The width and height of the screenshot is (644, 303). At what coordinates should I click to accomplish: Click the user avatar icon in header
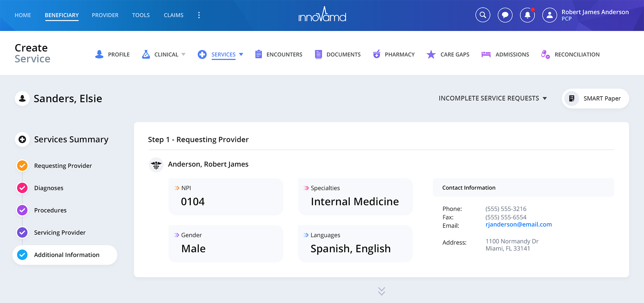549,15
